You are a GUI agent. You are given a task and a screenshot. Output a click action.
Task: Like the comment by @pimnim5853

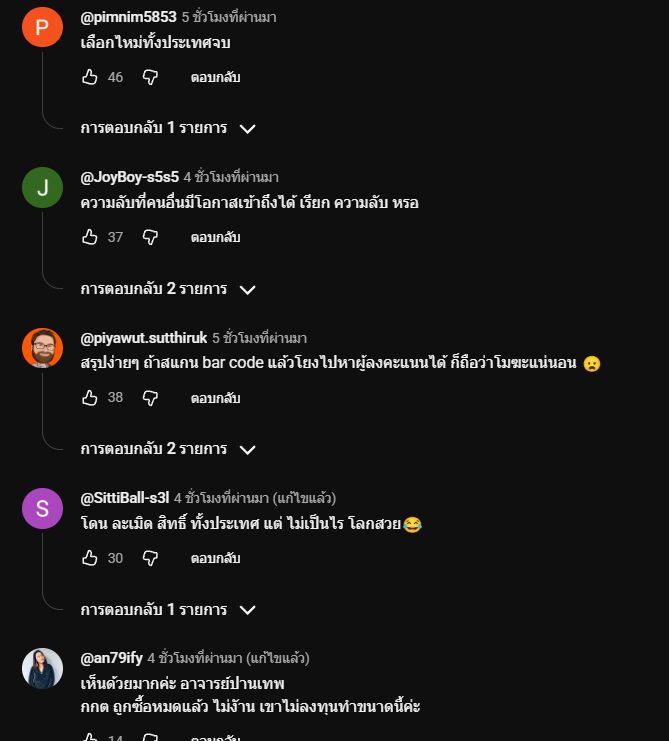(x=90, y=77)
